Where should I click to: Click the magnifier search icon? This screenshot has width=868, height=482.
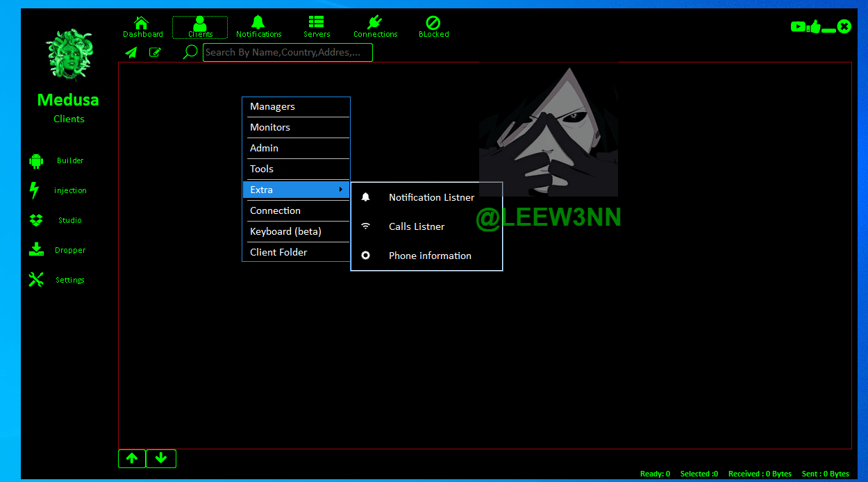(190, 52)
